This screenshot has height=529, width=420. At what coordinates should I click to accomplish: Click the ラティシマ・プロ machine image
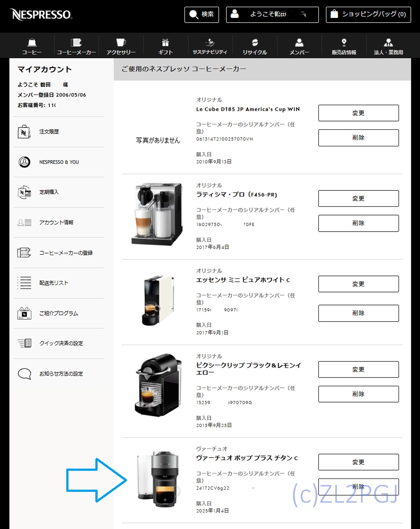[x=157, y=214]
